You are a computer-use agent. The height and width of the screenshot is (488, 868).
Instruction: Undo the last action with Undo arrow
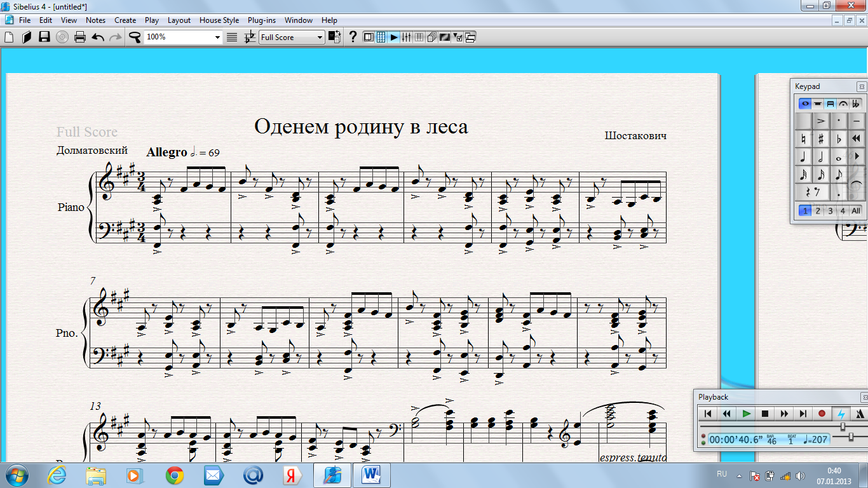(x=98, y=37)
